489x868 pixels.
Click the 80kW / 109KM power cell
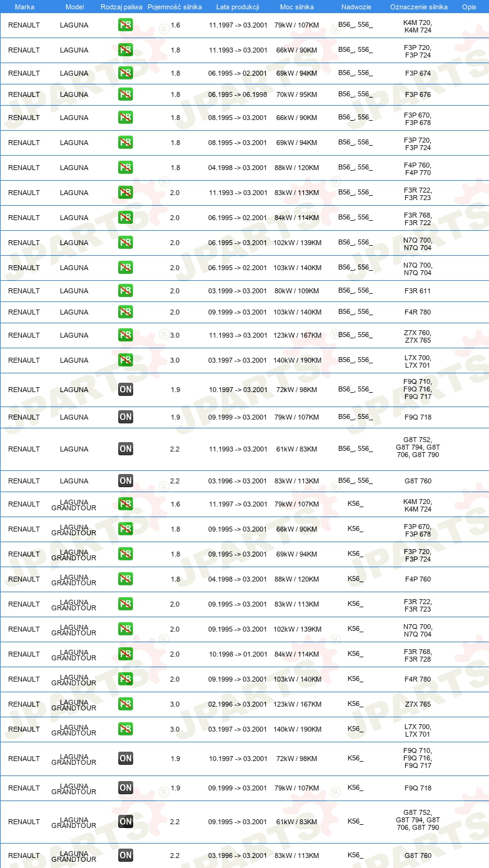tap(297, 291)
